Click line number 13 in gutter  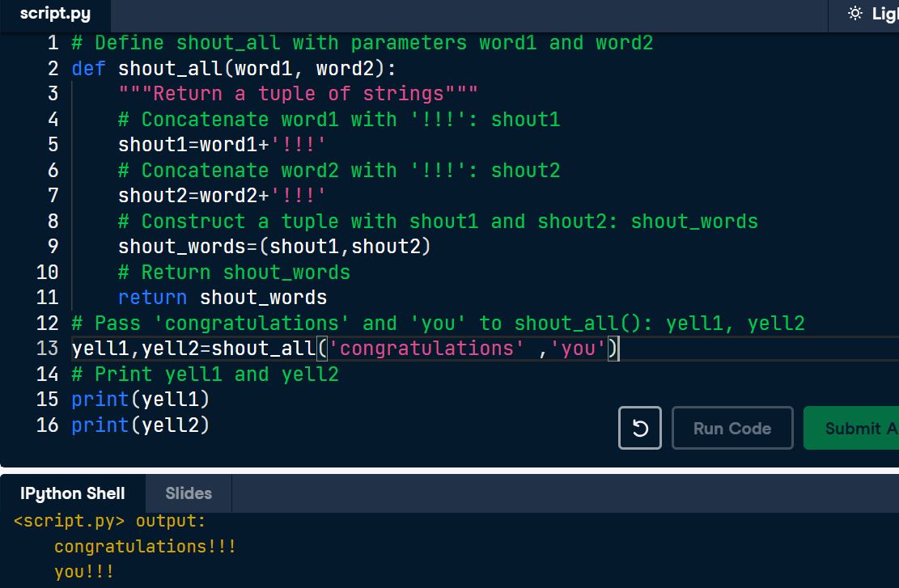tap(48, 349)
